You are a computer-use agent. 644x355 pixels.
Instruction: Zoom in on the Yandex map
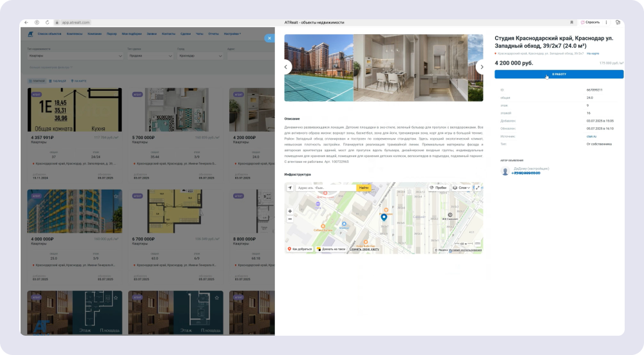tap(290, 211)
